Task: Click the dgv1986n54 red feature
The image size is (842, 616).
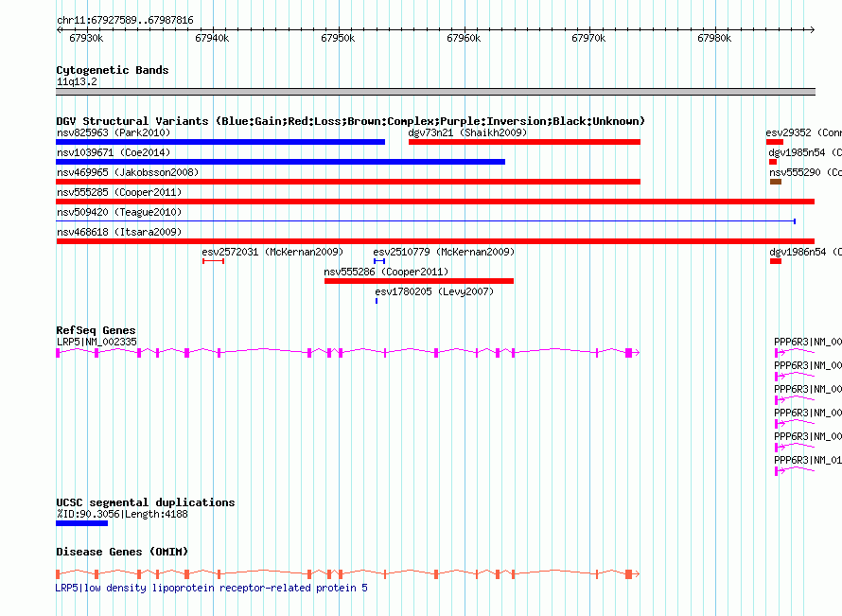Action: pyautogui.click(x=776, y=261)
